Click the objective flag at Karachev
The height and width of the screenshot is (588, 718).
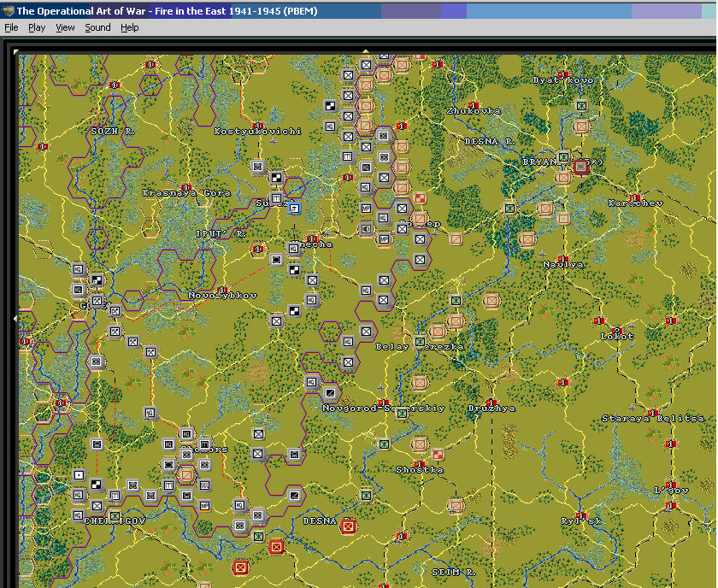click(634, 197)
